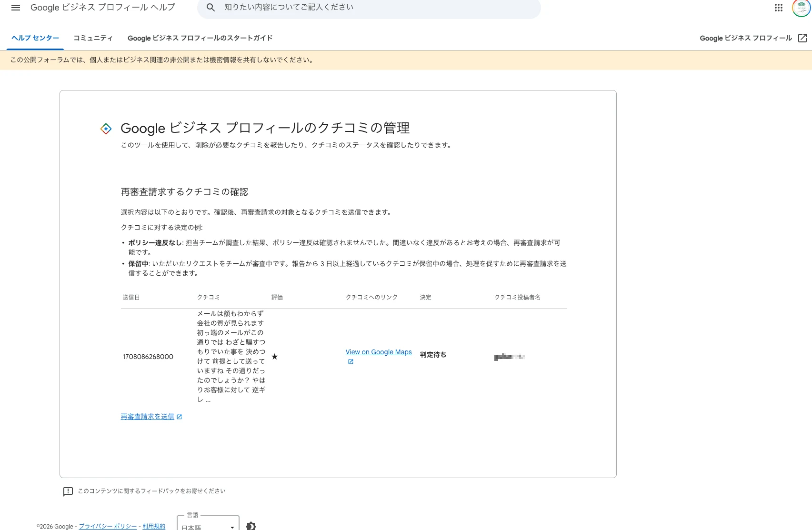Viewport: 812px width, 530px height.
Task: Open the Google ビジネス プロフィール link at top right
Action: tap(746, 38)
